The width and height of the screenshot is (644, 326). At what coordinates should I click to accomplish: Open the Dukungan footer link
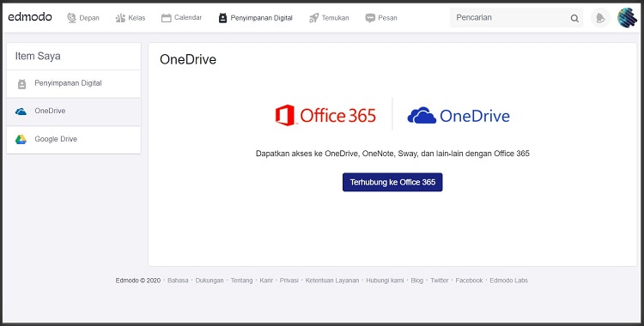click(210, 281)
